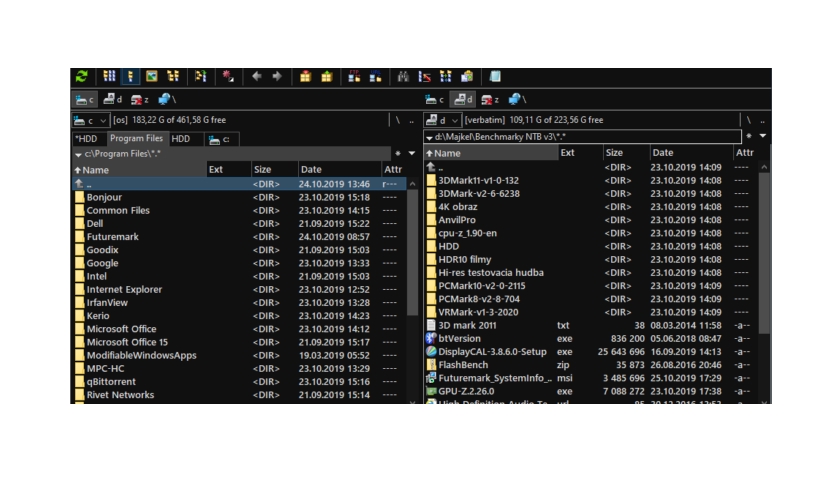Screen dimensions: 840x480
Task: Select the FlashBench zip file
Action: (x=591, y=365)
